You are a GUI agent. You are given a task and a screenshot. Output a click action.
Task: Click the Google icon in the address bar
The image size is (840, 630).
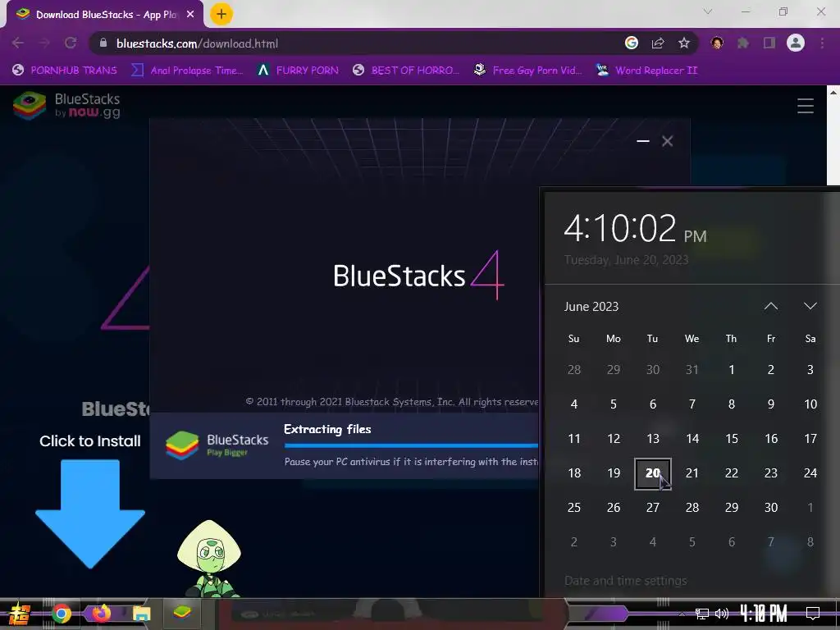(x=632, y=43)
